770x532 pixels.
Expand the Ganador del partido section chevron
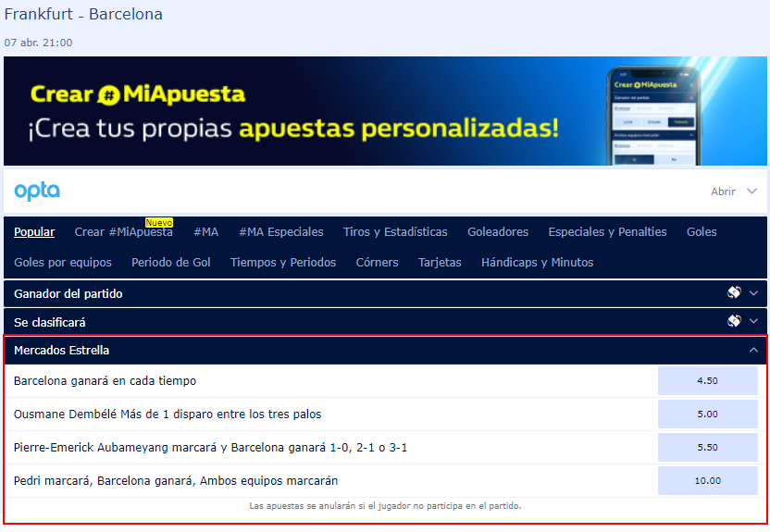pos(753,293)
